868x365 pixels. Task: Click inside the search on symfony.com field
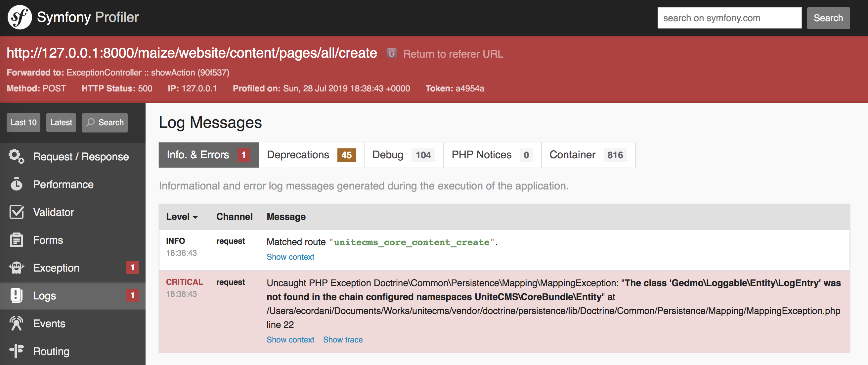pos(729,18)
